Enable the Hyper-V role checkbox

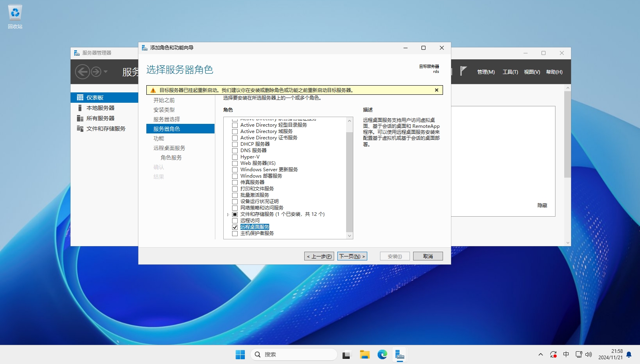[x=235, y=157]
